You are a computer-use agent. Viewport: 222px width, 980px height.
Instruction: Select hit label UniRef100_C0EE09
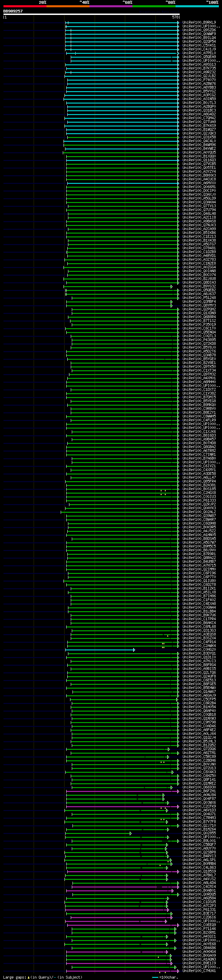point(199,925)
